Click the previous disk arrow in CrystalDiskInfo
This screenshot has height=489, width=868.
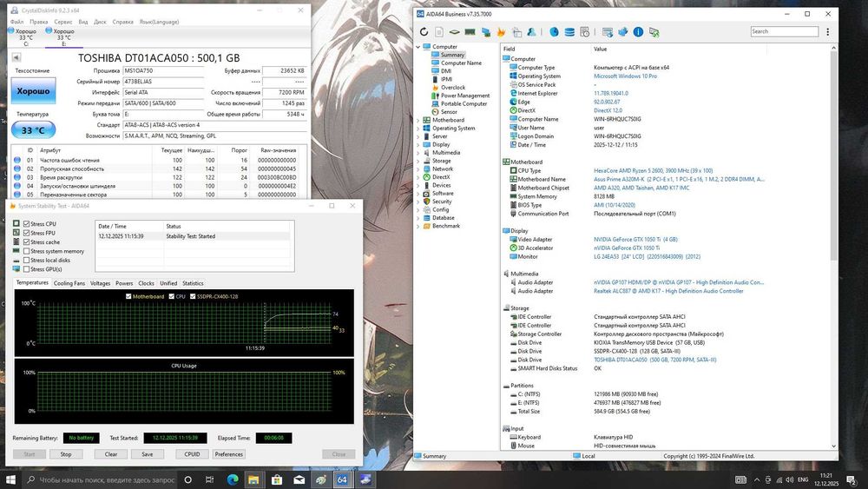[16, 57]
